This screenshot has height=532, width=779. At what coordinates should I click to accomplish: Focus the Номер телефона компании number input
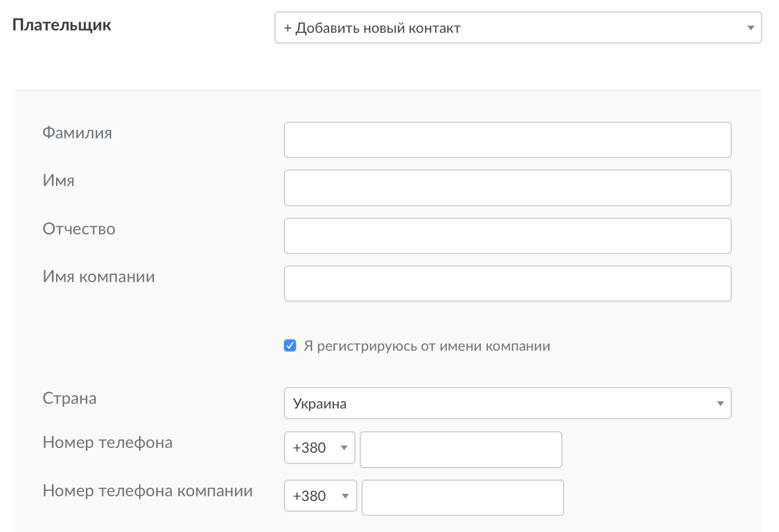click(x=463, y=497)
